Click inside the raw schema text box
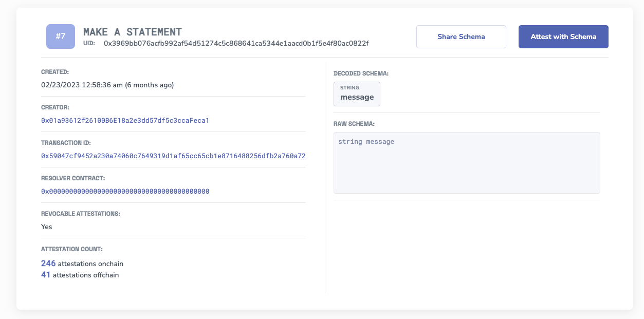 coord(466,162)
